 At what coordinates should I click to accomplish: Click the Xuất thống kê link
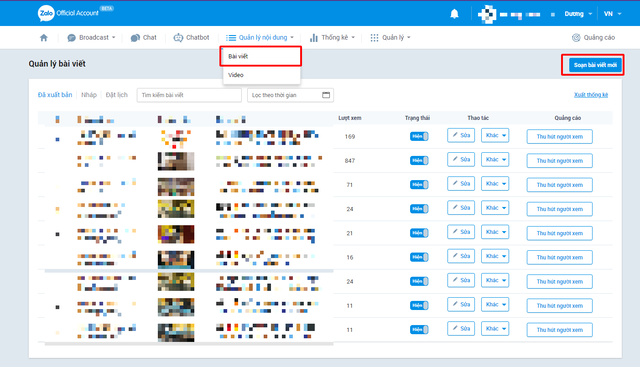coord(591,95)
